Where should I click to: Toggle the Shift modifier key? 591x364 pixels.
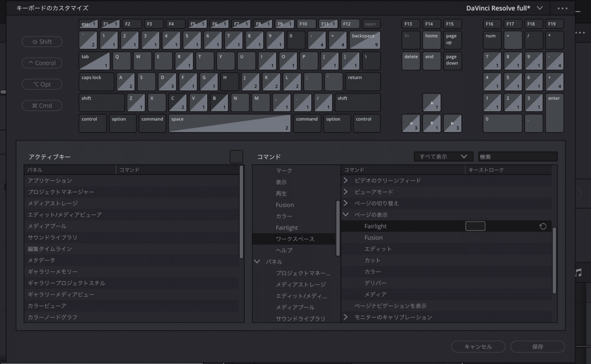pyautogui.click(x=42, y=42)
